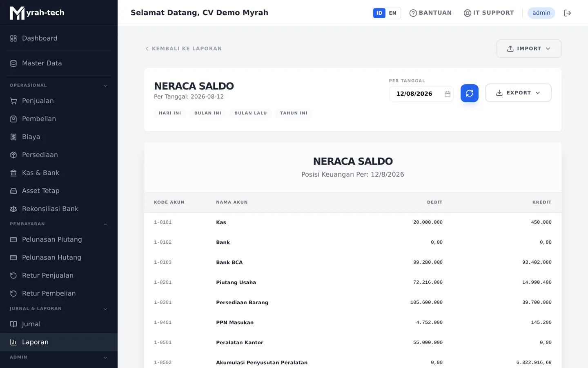Select the Bulan Ini date preset
588x368 pixels.
208,113
